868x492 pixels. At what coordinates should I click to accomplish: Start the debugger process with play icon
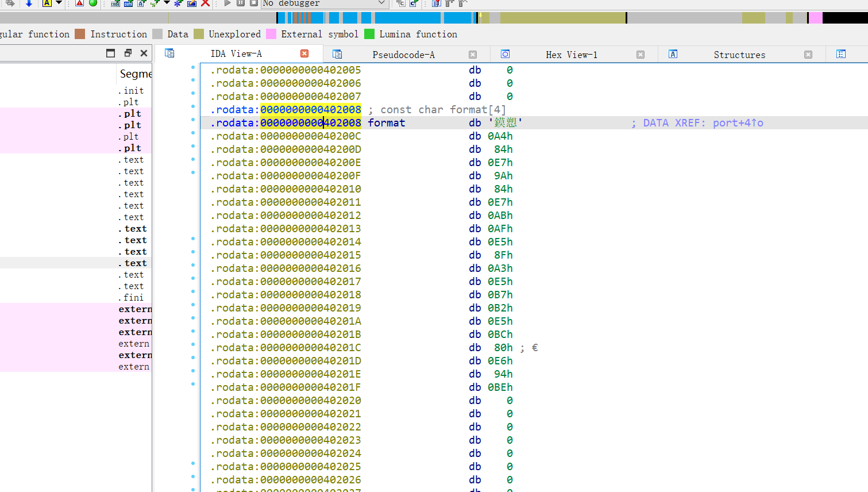[x=227, y=3]
